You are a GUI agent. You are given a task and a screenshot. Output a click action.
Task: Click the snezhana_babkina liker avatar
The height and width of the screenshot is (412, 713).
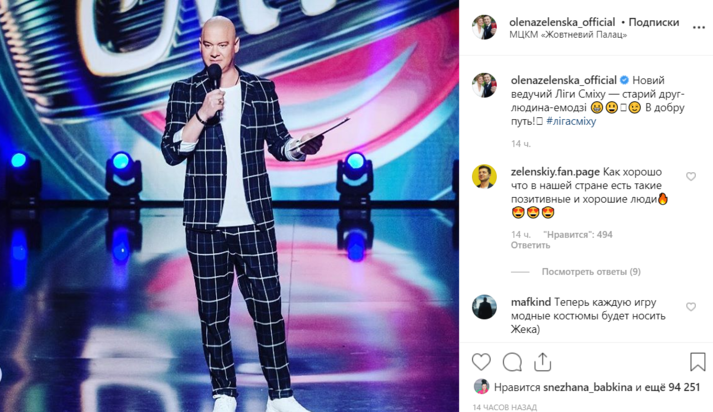click(x=481, y=387)
